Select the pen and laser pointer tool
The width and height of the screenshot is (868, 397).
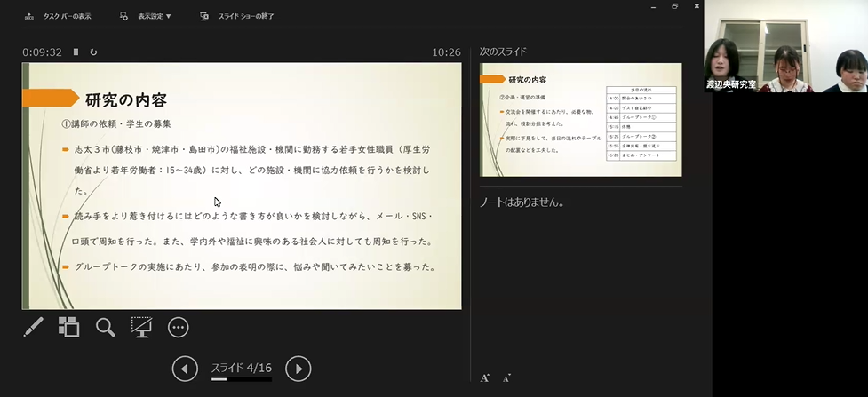33,327
